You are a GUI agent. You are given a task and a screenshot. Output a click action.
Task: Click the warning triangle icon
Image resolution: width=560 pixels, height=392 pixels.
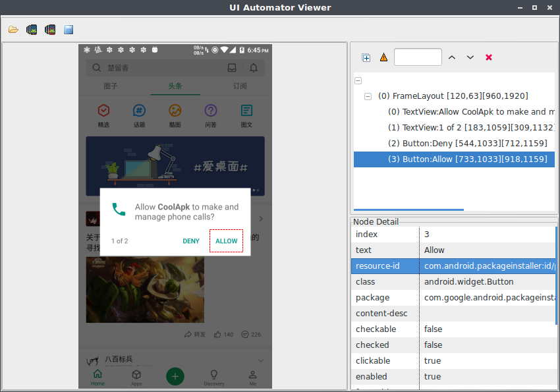point(383,57)
